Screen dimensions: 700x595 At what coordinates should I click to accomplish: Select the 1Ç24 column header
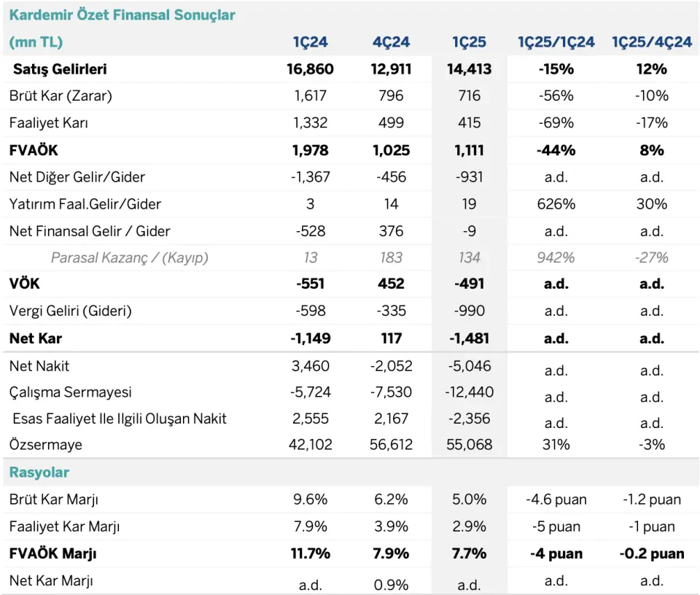[x=311, y=42]
